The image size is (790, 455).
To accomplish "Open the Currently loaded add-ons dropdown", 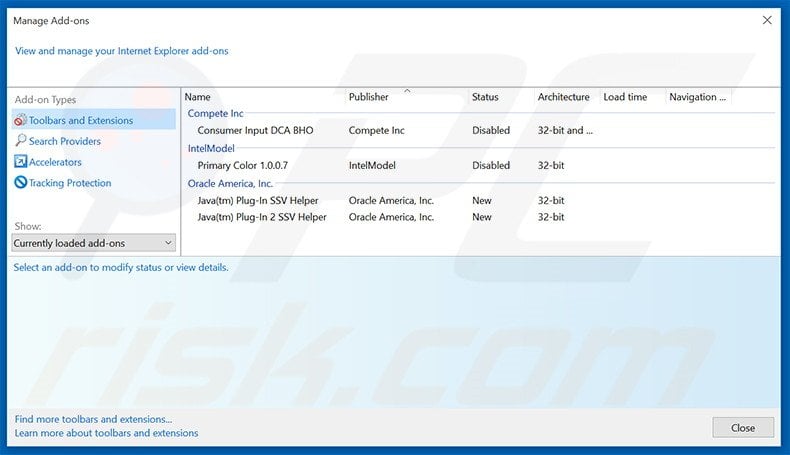I will coord(94,243).
